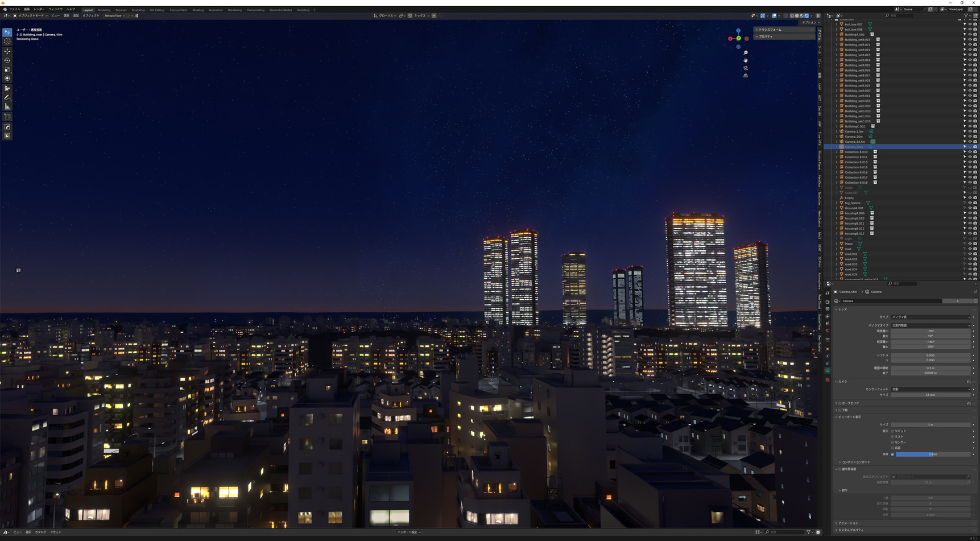Select the Move tool
980x541 pixels.
pyautogui.click(x=7, y=51)
